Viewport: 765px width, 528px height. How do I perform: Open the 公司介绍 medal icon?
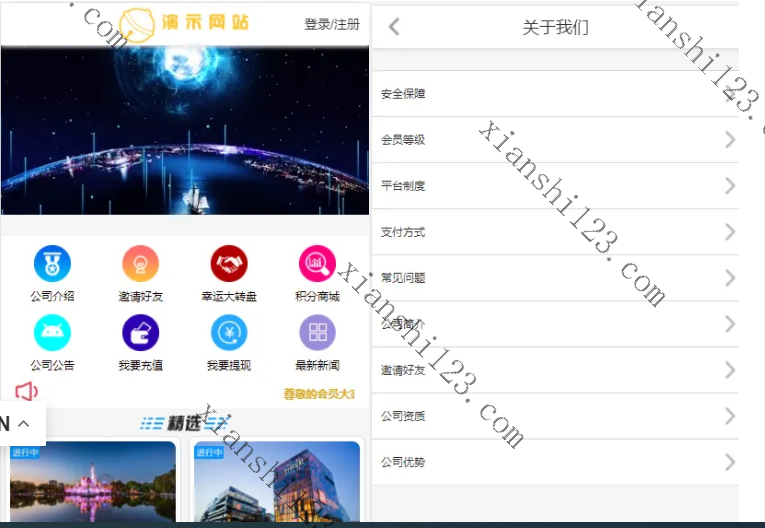[x=52, y=264]
